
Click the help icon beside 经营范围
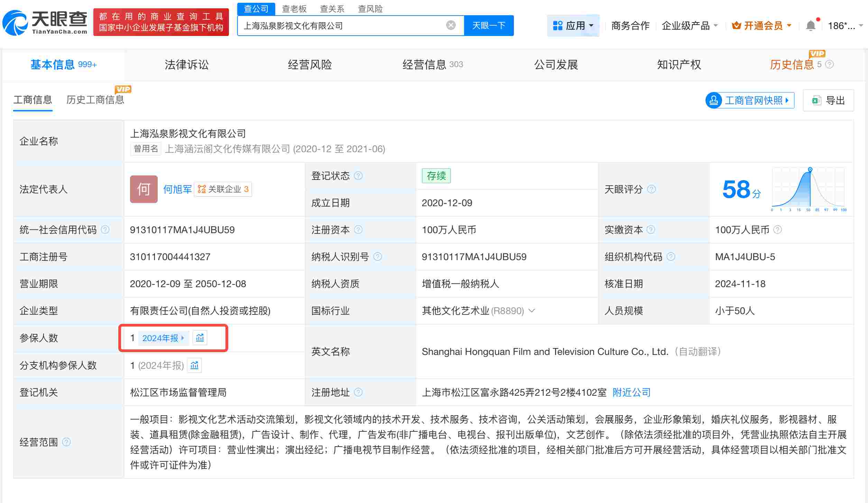66,442
